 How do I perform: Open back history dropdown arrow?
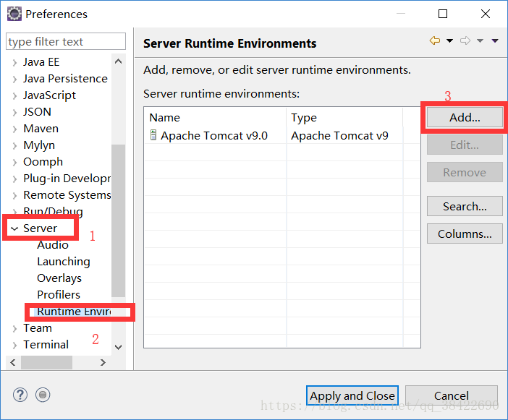click(449, 41)
